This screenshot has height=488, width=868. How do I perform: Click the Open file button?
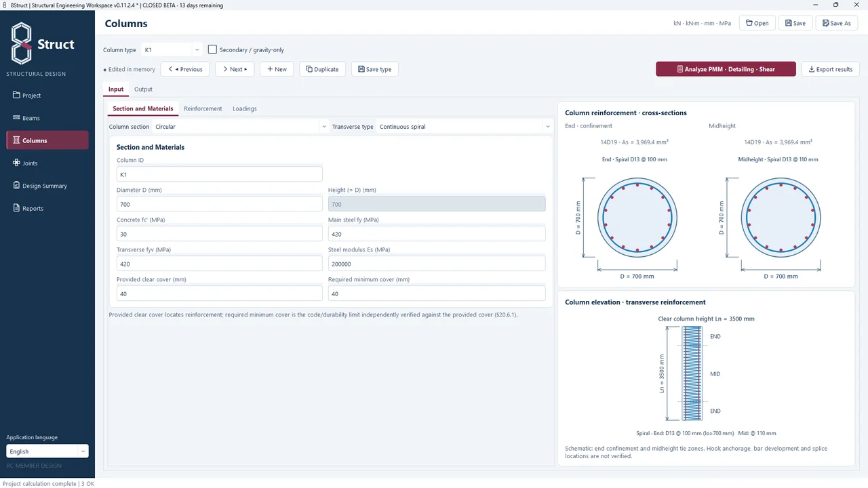[757, 23]
